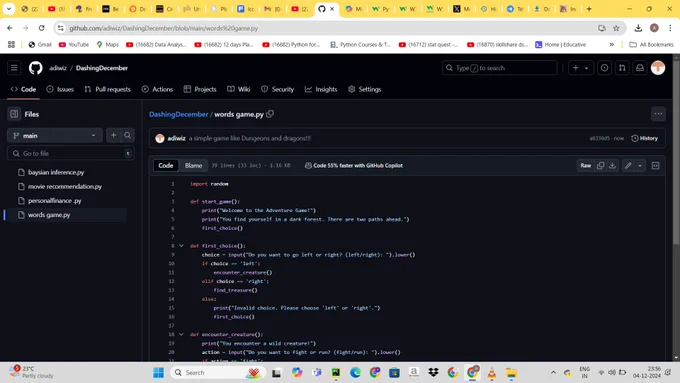
Task: Open Windows Start menu
Action: pos(159,373)
